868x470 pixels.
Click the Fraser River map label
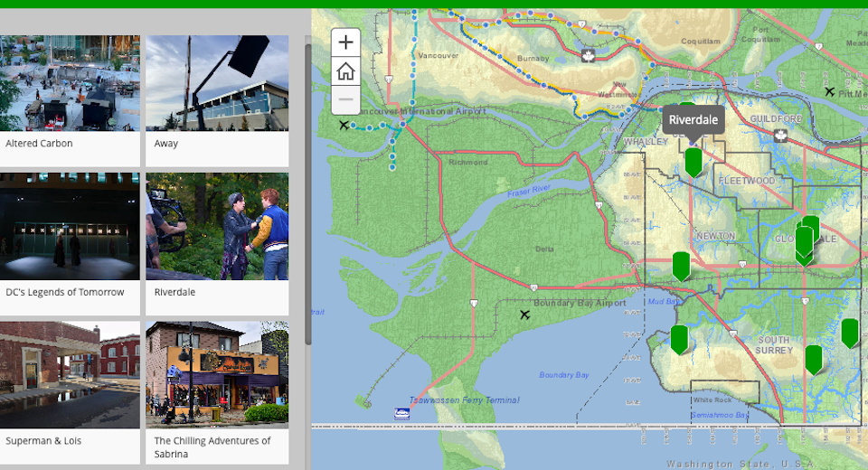(529, 191)
